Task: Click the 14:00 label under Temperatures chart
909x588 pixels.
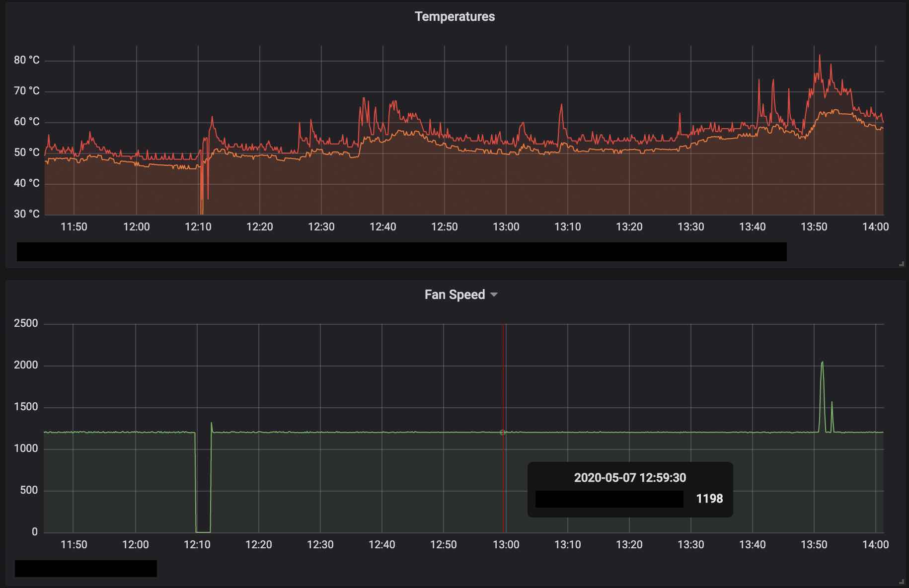Action: pyautogui.click(x=876, y=227)
